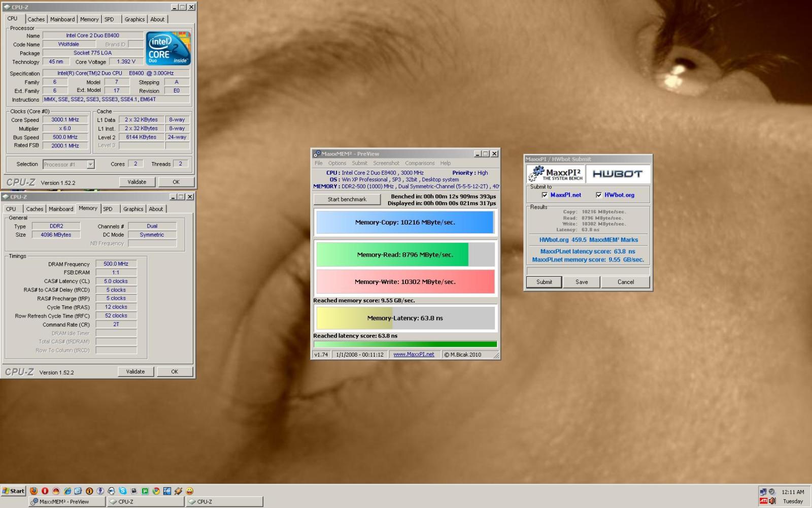Click the empty field above Submit button
The image size is (812, 508).
pyautogui.click(x=588, y=270)
